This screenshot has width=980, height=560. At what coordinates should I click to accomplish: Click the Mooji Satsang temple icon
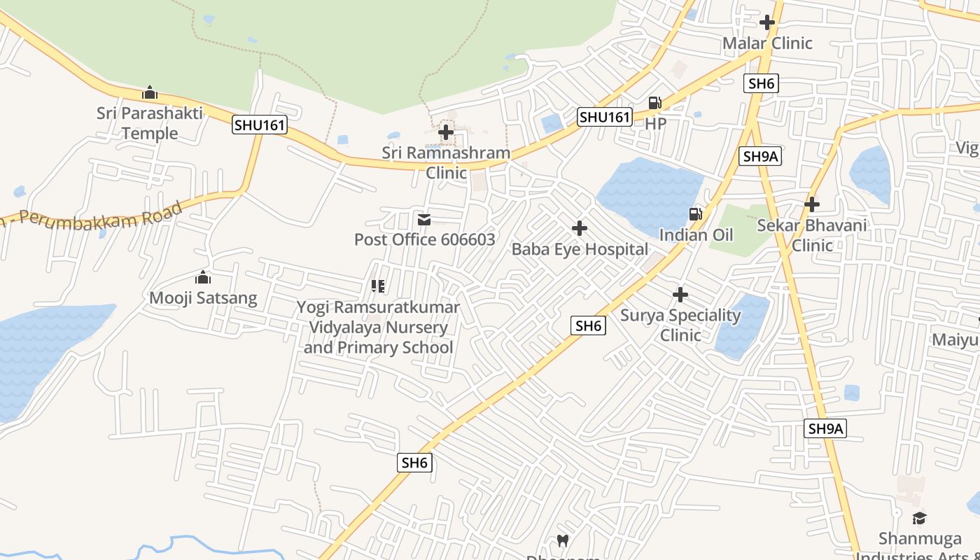(203, 277)
